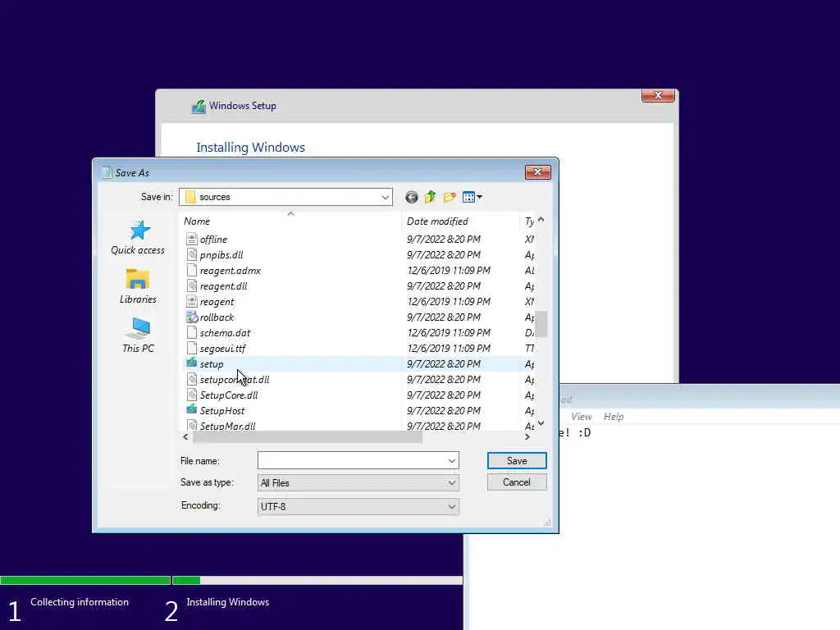Image resolution: width=840 pixels, height=630 pixels.
Task: Expand the Save in folder dropdown
Action: click(x=385, y=197)
